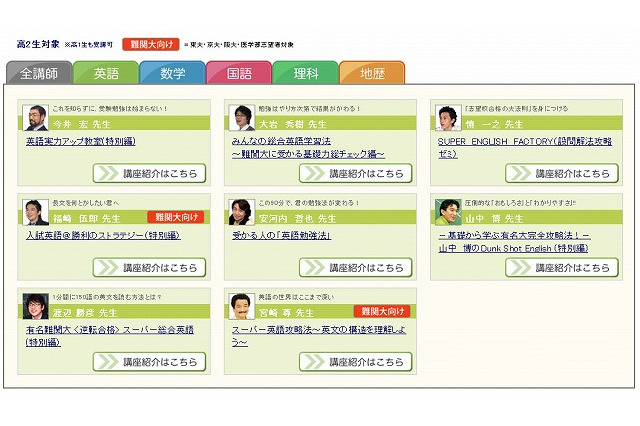Viewport: 640px width, 426px height.
Task: Click the photo of 大岩 秀樹 先生
Action: (x=242, y=118)
